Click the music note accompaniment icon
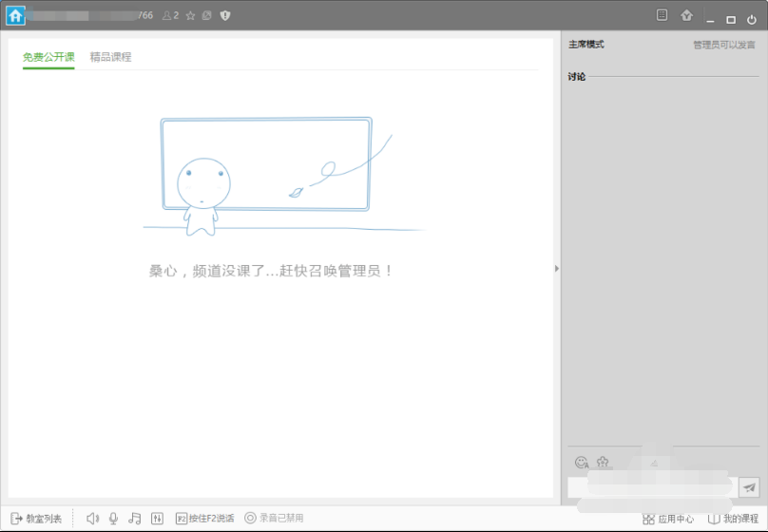Image resolution: width=768 pixels, height=532 pixels. pyautogui.click(x=134, y=518)
